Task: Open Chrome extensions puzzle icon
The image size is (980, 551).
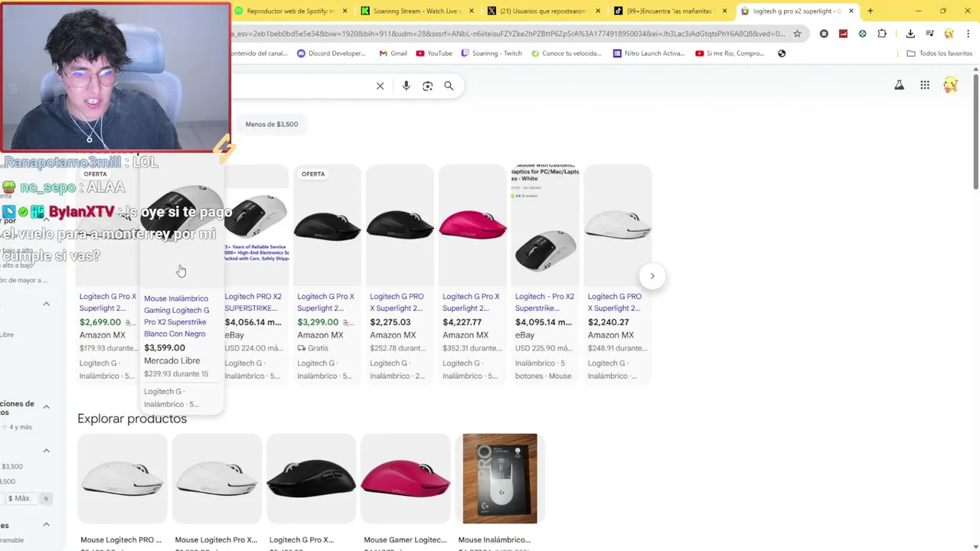Action: tap(882, 34)
